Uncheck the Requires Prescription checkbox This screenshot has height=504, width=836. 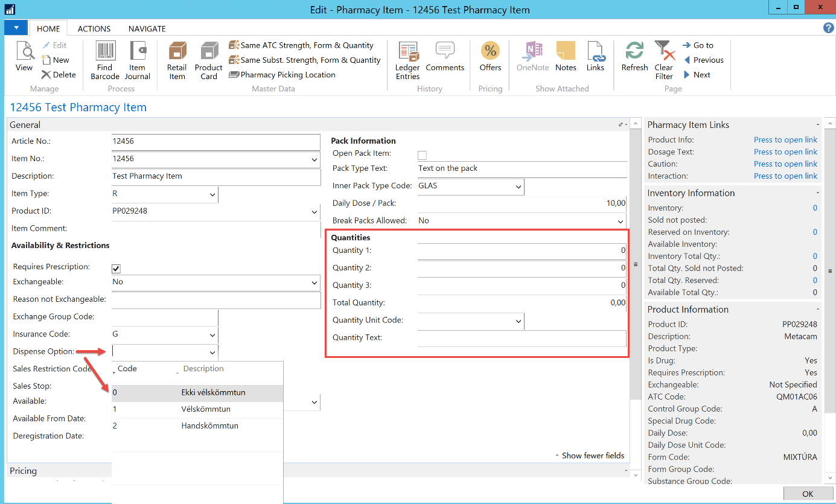coord(116,269)
